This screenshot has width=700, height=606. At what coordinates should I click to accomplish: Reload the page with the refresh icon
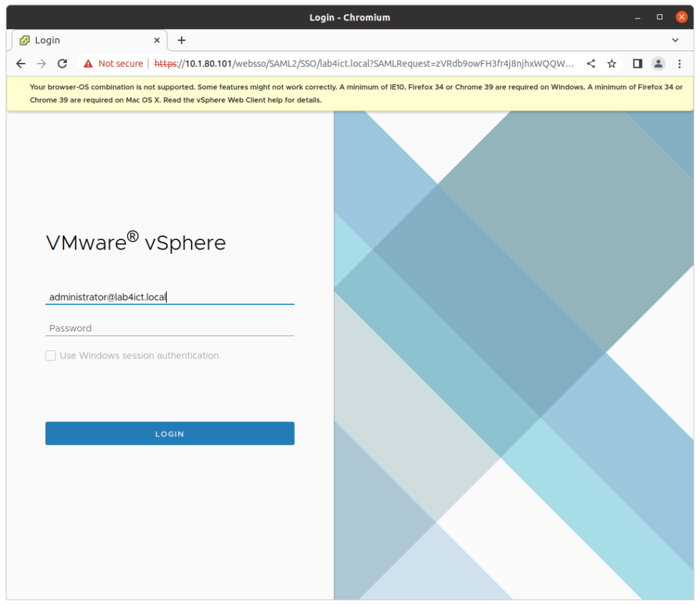click(62, 63)
